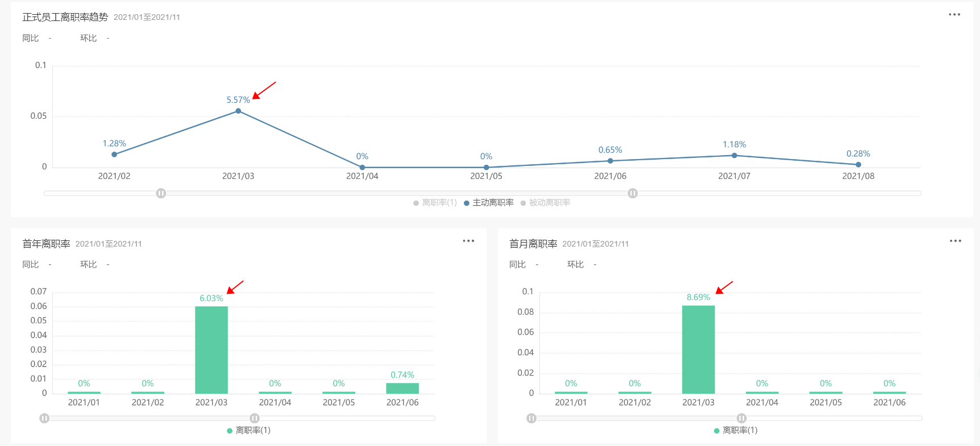980x446 pixels.
Task: Toggle 离职率(1) legend under 首月离职率 chart
Action: point(736,431)
